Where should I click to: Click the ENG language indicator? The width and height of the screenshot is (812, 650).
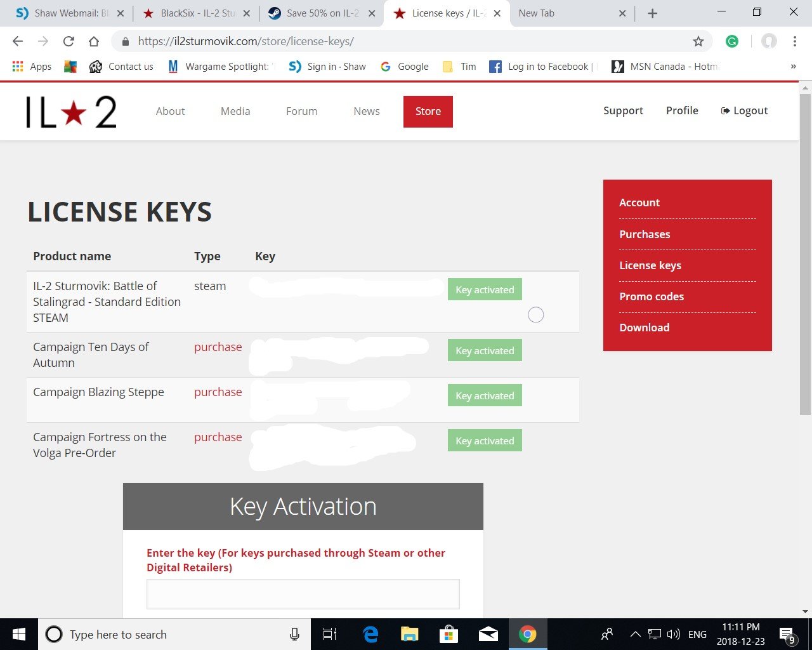[697, 634]
